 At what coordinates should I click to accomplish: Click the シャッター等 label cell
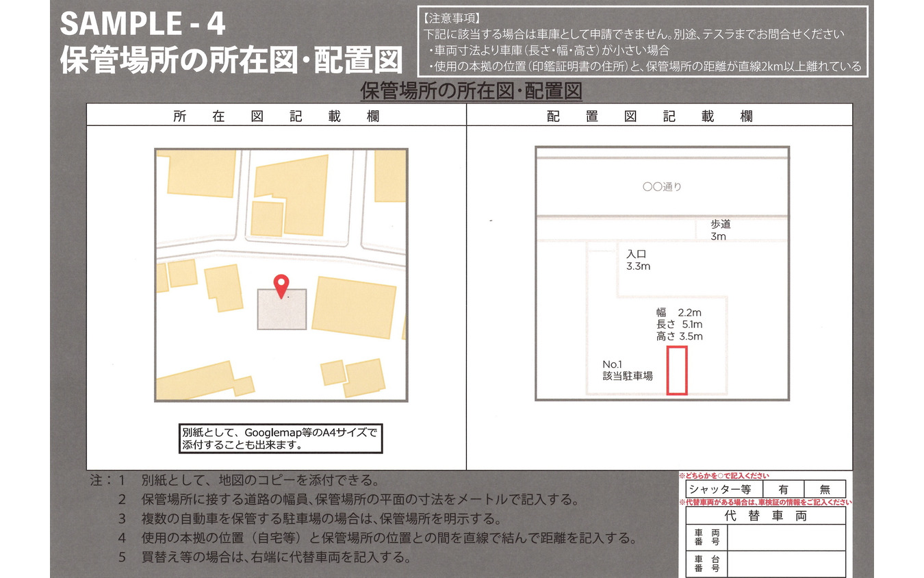pos(723,489)
